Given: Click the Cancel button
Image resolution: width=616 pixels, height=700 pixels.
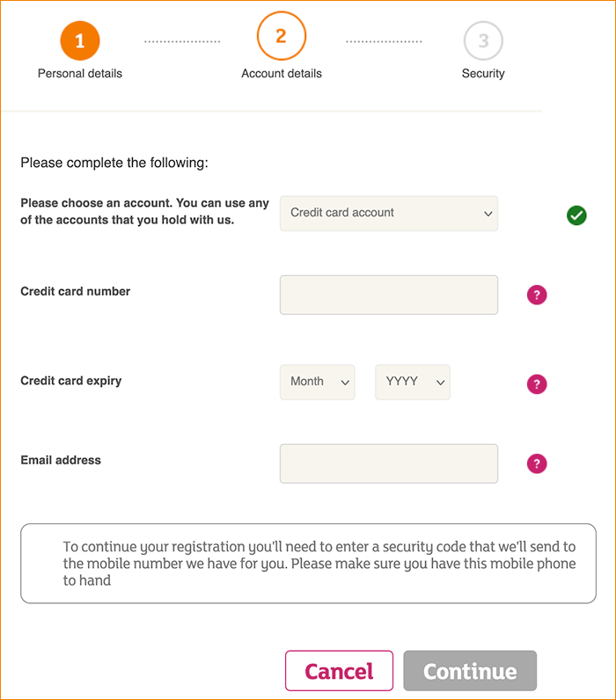Looking at the screenshot, I should (339, 670).
